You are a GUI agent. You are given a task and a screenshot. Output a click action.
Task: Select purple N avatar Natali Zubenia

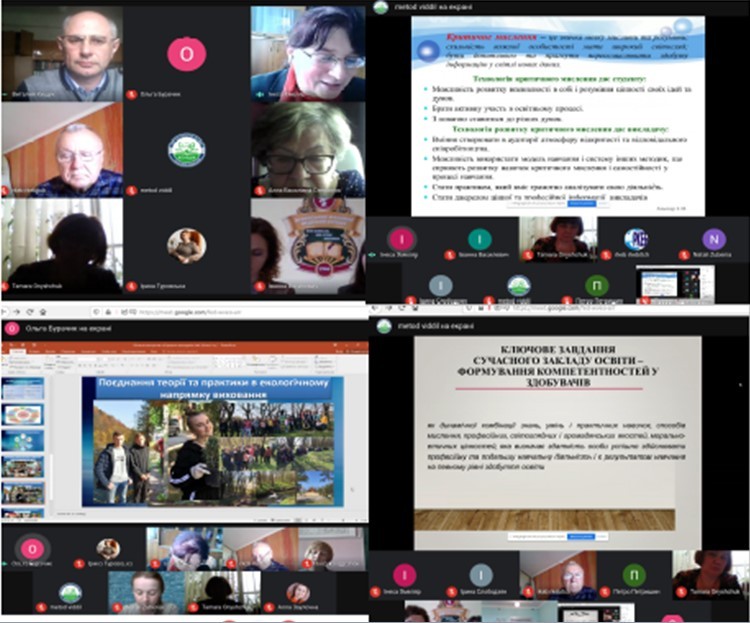(714, 238)
